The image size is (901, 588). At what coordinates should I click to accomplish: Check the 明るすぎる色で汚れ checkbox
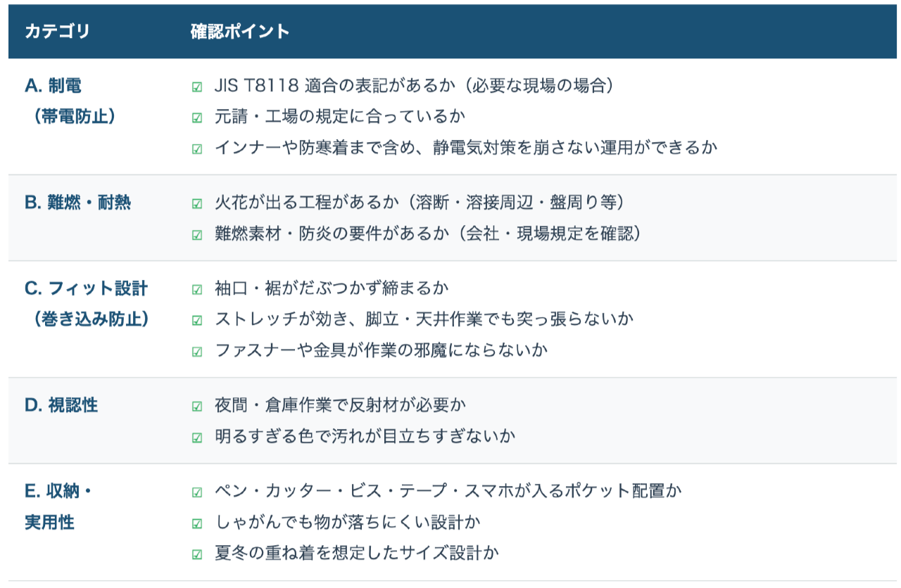[x=197, y=437]
